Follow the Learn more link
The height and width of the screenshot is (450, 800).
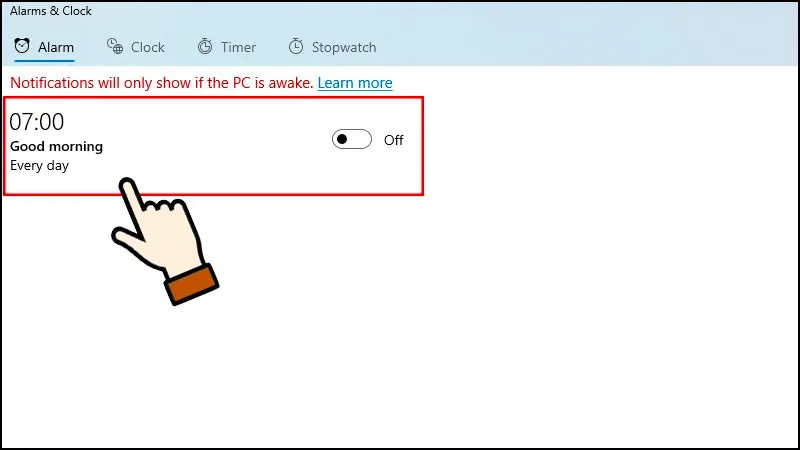355,83
